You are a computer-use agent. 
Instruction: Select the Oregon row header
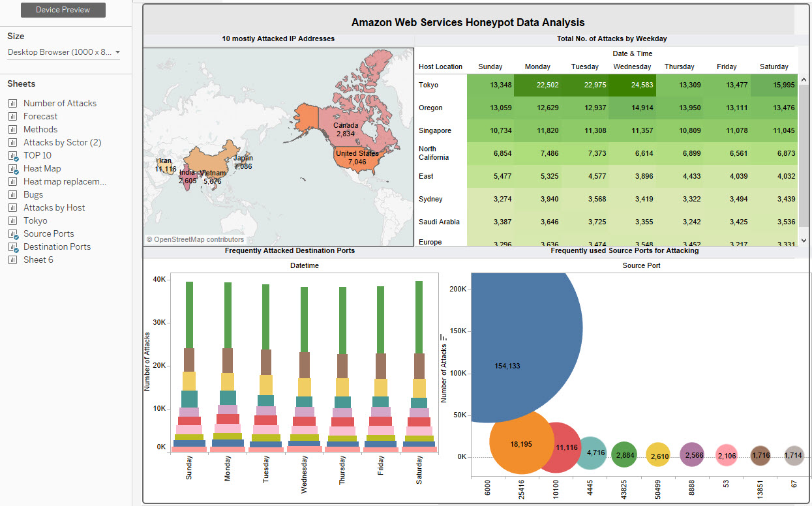coord(430,108)
